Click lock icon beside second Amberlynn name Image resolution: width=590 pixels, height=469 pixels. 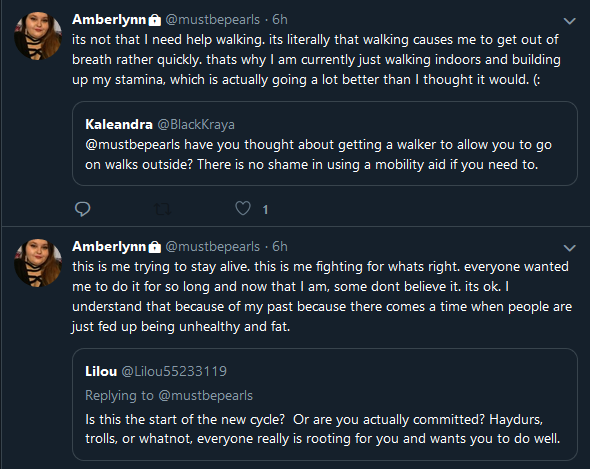155,247
